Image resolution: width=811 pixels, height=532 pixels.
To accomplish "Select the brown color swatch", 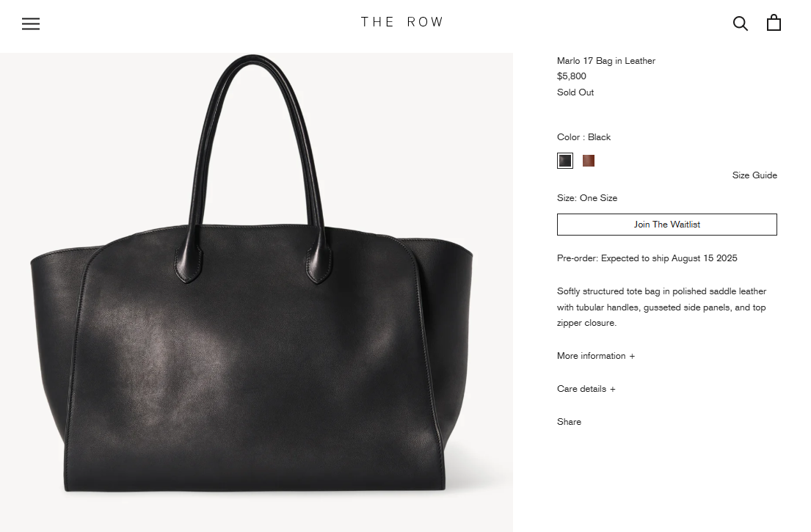I will [589, 161].
